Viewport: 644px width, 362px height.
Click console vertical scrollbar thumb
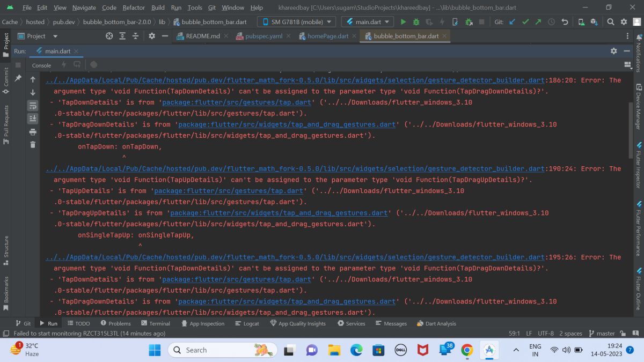click(x=631, y=130)
